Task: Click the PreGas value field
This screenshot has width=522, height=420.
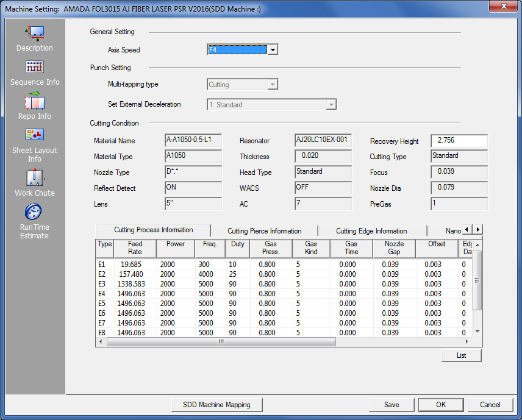Action: (x=459, y=204)
